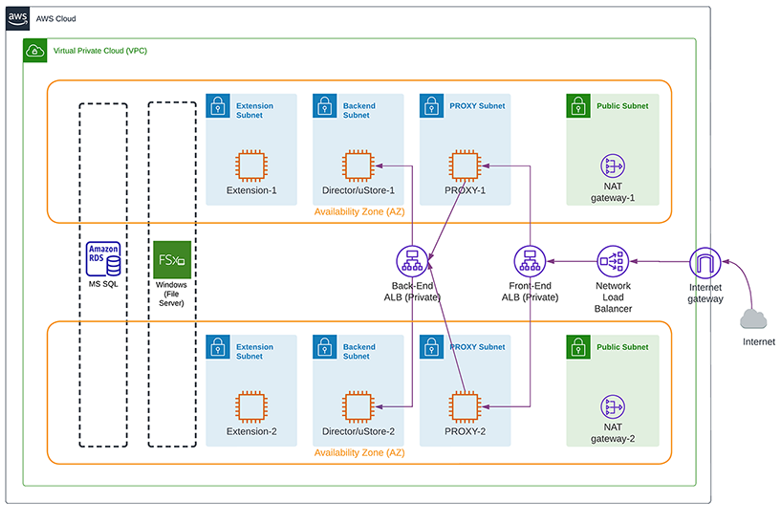Click the bottom Extension Subnet lock icon

tap(218, 347)
